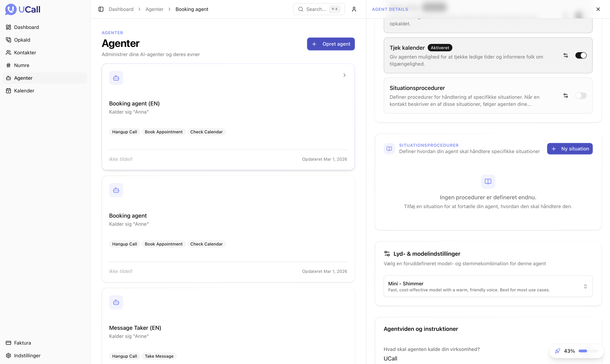Click the Situationsprocedurer book icon in header
The width and height of the screenshot is (610, 364).
pyautogui.click(x=389, y=149)
